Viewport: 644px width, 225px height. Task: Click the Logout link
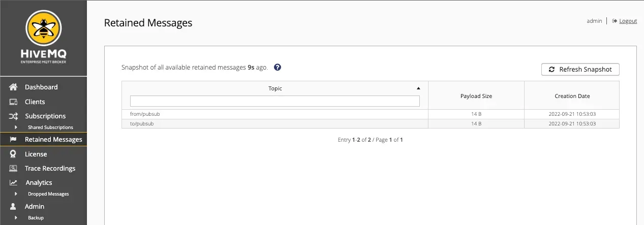pos(628,21)
